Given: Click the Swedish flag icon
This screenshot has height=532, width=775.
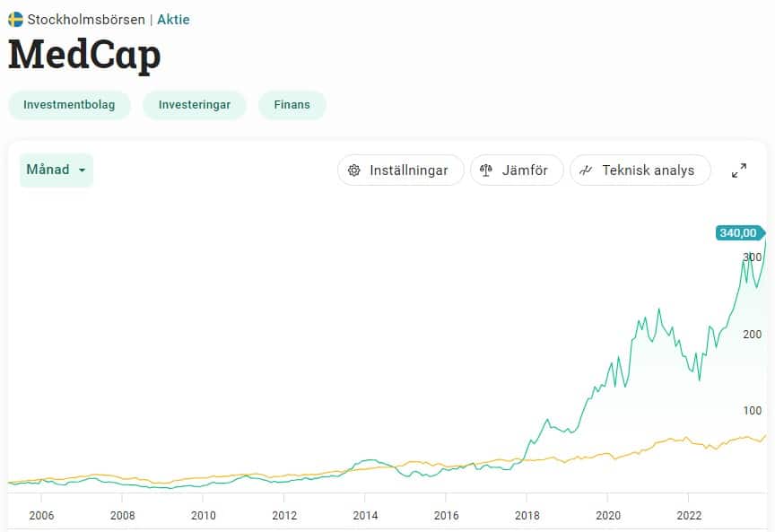Looking at the screenshot, I should click(15, 19).
